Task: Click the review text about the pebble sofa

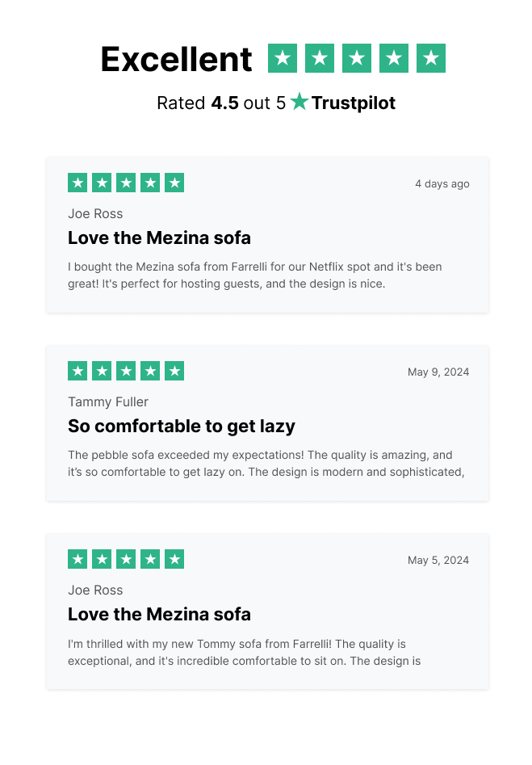Action: coord(266,463)
